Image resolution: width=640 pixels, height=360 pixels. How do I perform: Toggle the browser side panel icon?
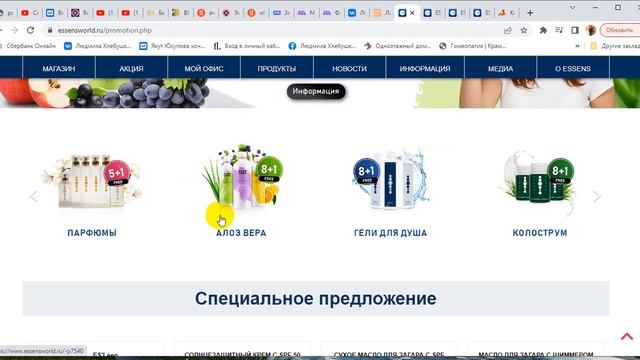coord(575,30)
